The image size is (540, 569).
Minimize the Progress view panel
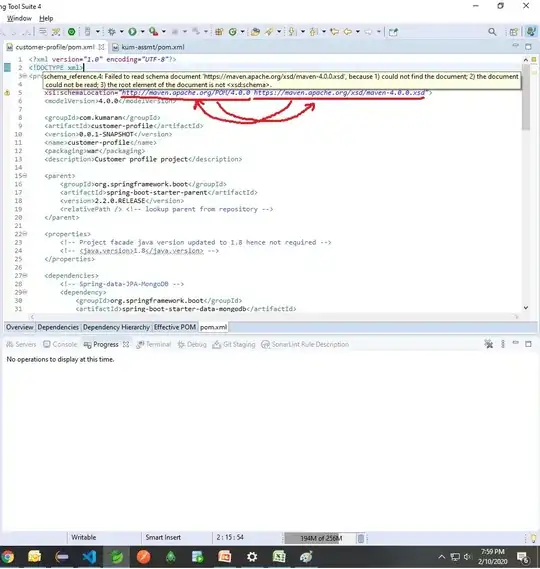point(516,343)
